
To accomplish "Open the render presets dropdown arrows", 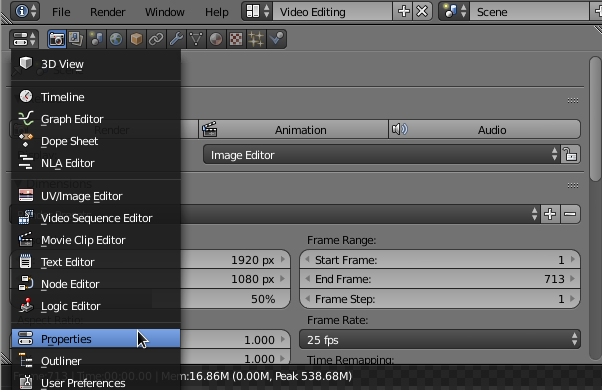I will 534,214.
